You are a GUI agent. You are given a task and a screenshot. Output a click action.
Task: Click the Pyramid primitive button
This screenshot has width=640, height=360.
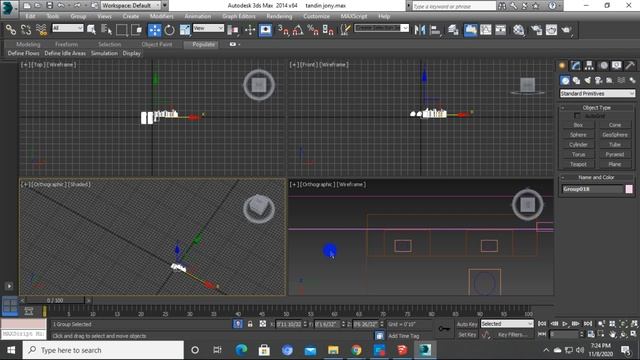[x=615, y=154]
